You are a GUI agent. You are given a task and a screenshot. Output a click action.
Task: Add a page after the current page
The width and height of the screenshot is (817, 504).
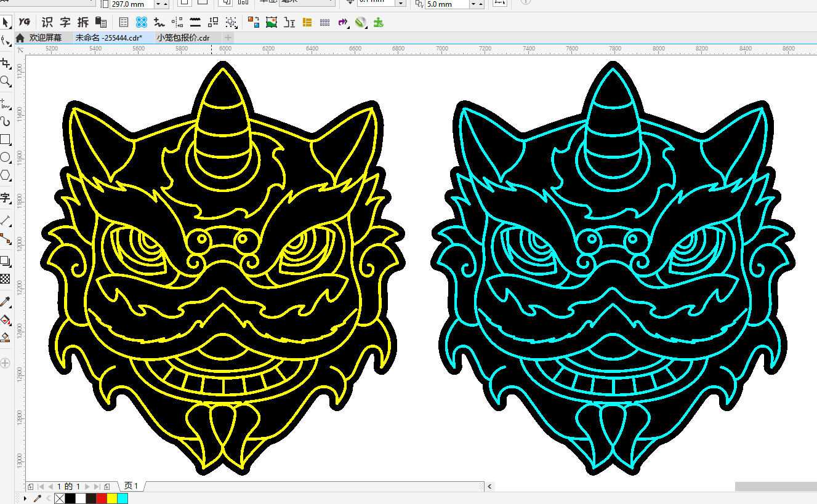point(107,487)
